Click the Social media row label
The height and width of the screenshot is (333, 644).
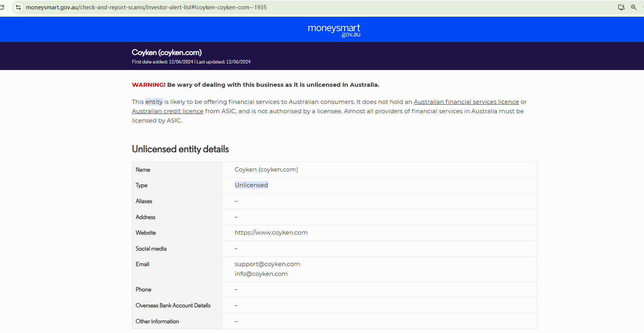pos(151,249)
